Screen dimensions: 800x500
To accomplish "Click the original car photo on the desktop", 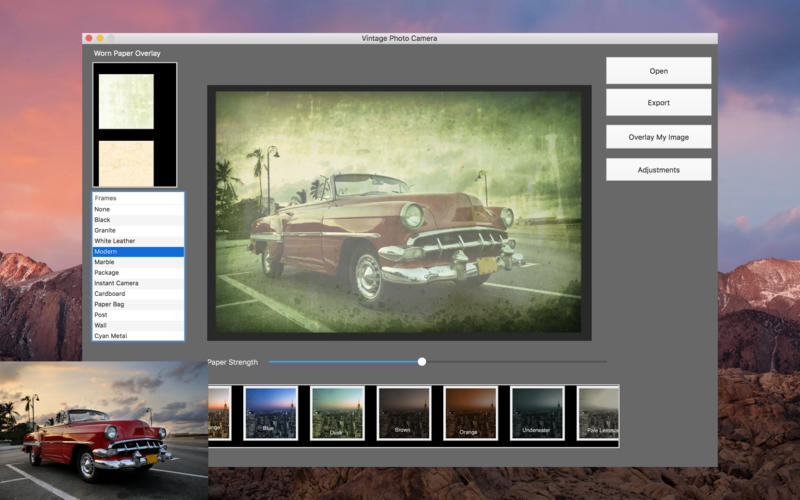I will pyautogui.click(x=104, y=431).
